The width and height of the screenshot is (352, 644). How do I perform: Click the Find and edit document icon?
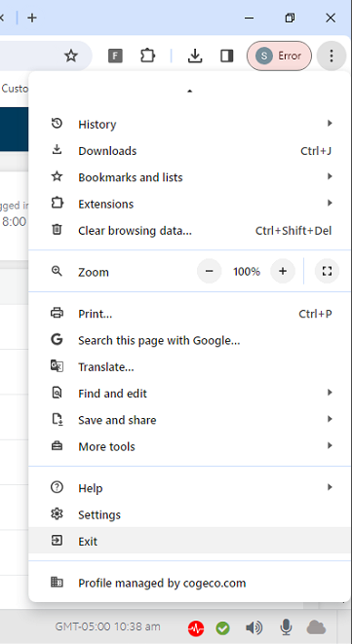[x=57, y=393]
